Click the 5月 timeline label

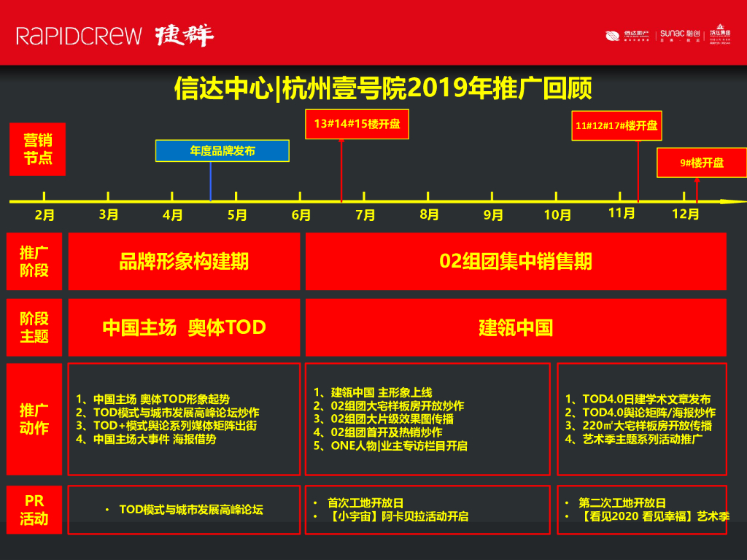pos(237,215)
